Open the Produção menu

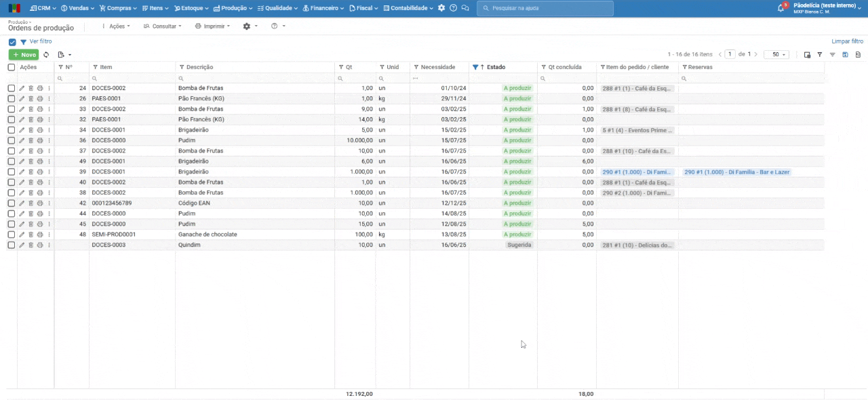tap(233, 8)
